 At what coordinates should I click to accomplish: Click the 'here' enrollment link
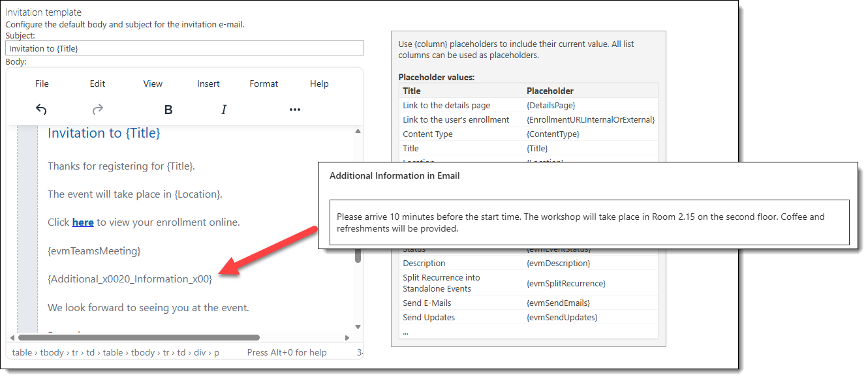(83, 222)
